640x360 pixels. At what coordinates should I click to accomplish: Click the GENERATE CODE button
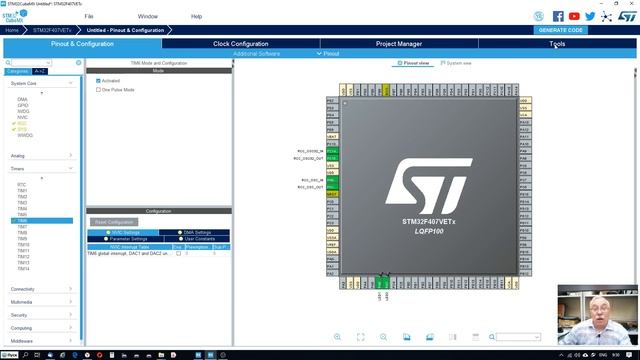[560, 30]
